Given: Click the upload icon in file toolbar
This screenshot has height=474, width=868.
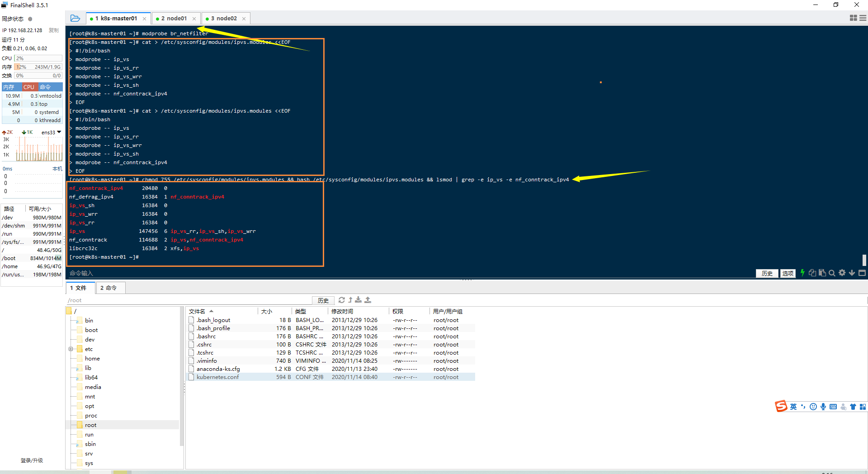Looking at the screenshot, I should tap(368, 300).
